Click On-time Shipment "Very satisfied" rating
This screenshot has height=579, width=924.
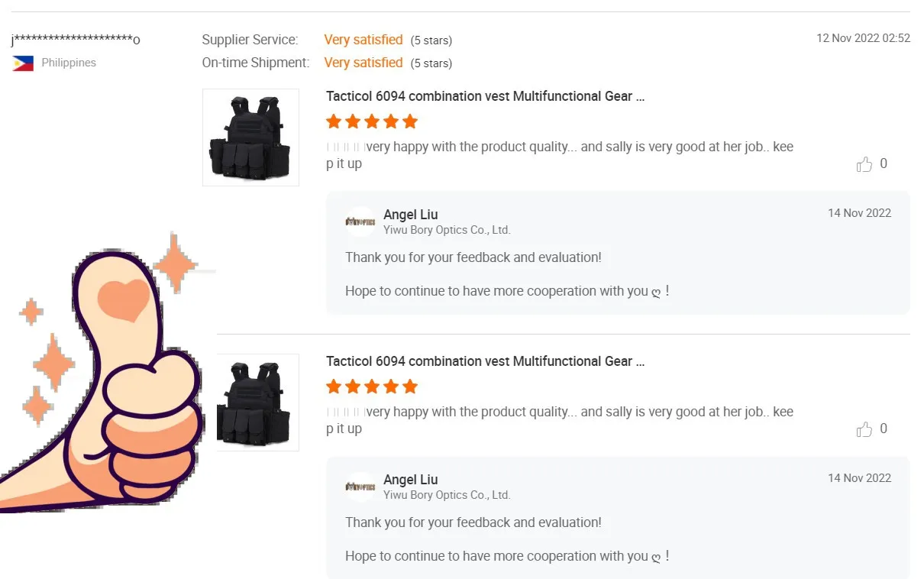[x=363, y=63]
